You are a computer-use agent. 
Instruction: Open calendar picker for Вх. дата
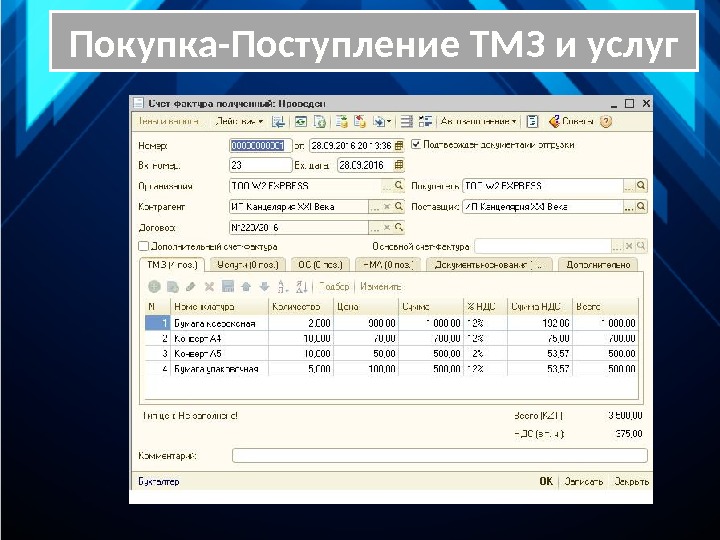pos(399,165)
